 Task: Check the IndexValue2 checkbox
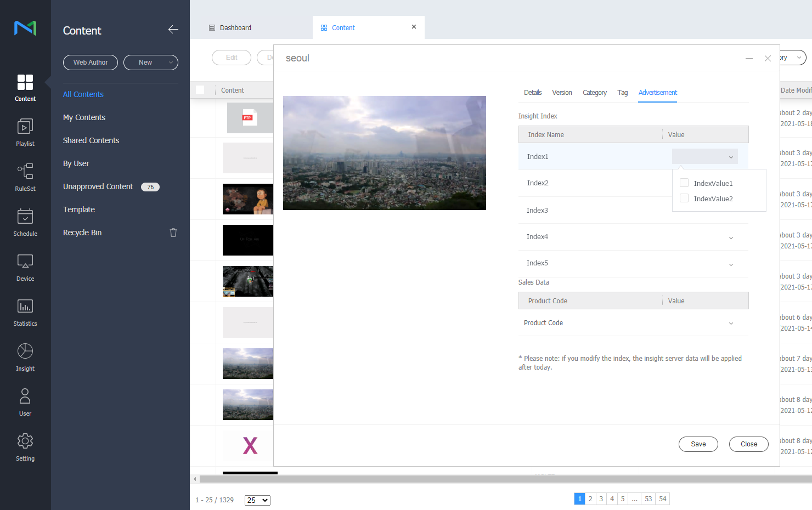(x=684, y=199)
